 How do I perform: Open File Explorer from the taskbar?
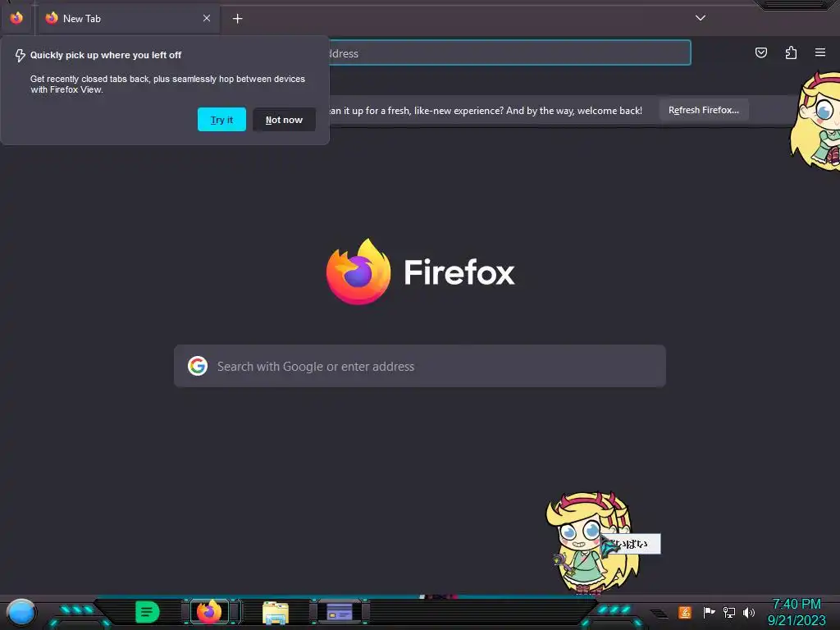[276, 613]
